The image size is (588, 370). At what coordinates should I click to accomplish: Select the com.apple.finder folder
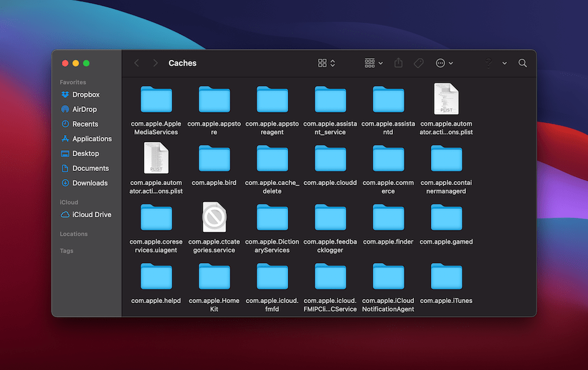tap(388, 217)
